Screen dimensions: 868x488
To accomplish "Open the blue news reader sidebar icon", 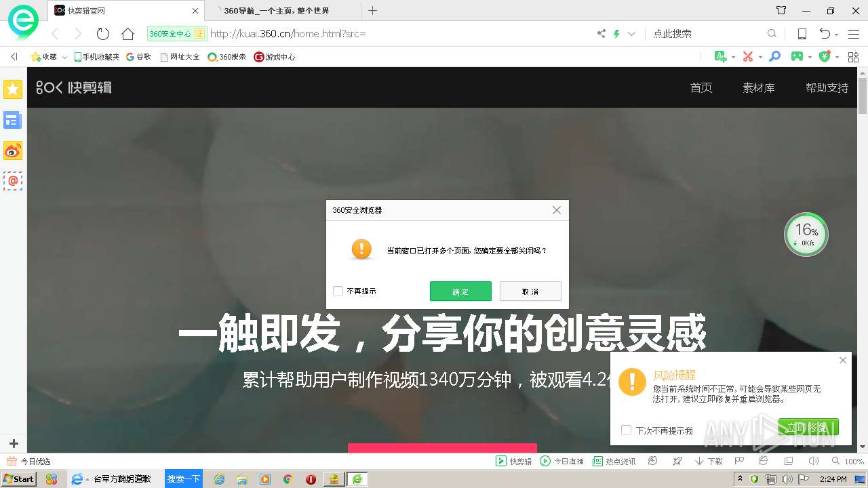I will coord(12,120).
